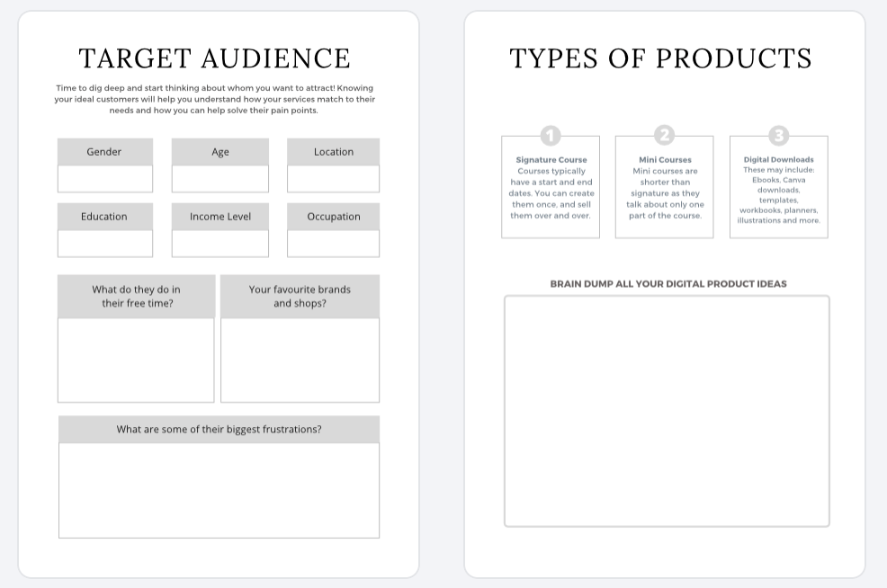Click the 'Time to dig deep' intro paragraph
This screenshot has width=887, height=588.
pos(215,99)
